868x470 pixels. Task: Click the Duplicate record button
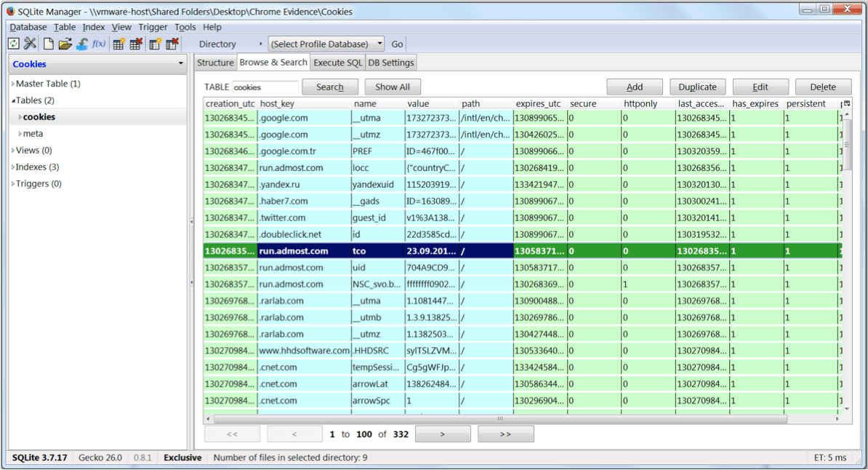pyautogui.click(x=697, y=86)
